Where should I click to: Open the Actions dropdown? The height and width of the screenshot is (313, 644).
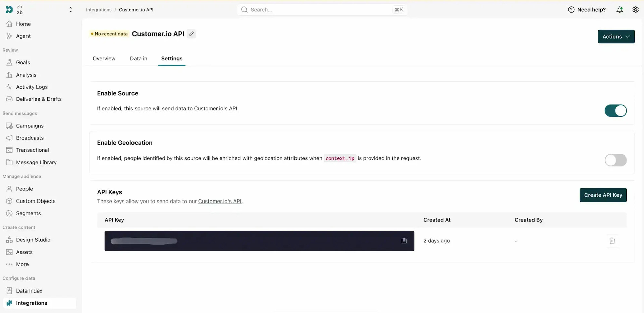pyautogui.click(x=616, y=36)
